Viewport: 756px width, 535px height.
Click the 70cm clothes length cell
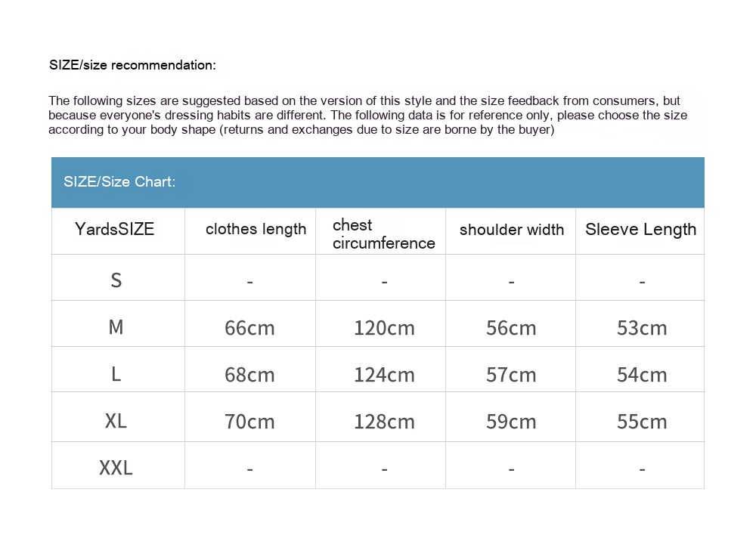coord(249,422)
